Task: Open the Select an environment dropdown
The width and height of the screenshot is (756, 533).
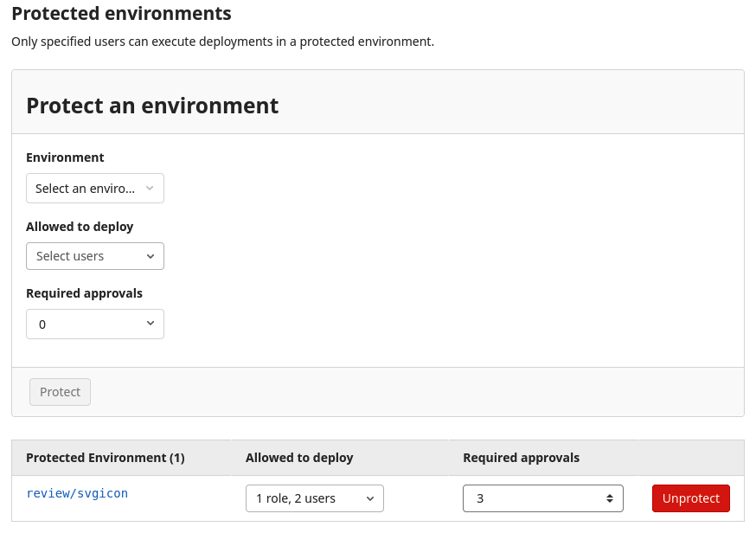Action: [x=95, y=188]
